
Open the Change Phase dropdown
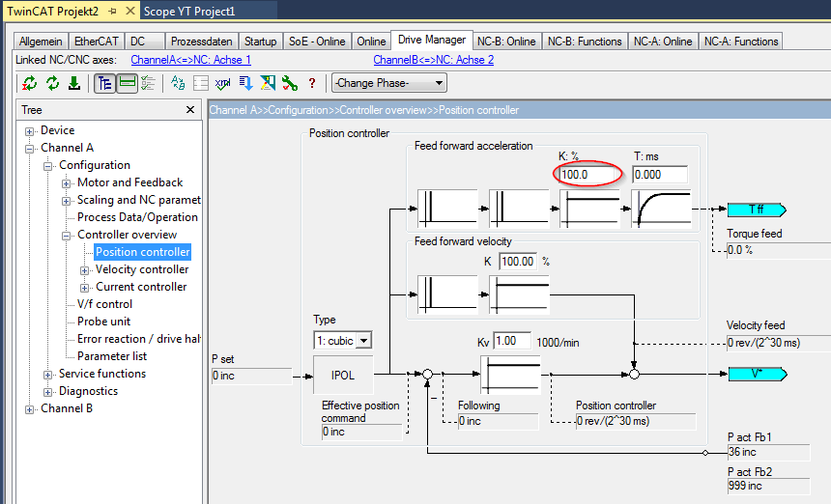click(389, 83)
